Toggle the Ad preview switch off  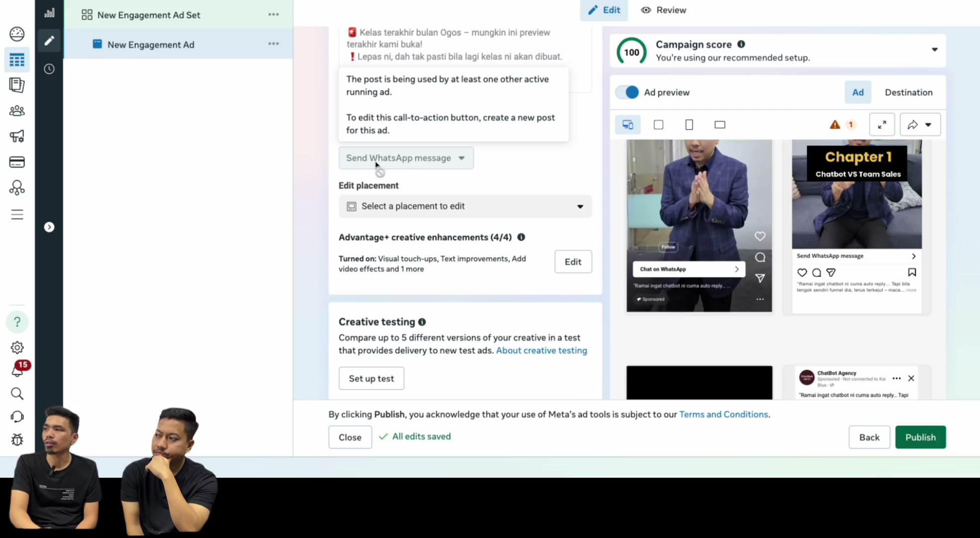627,92
